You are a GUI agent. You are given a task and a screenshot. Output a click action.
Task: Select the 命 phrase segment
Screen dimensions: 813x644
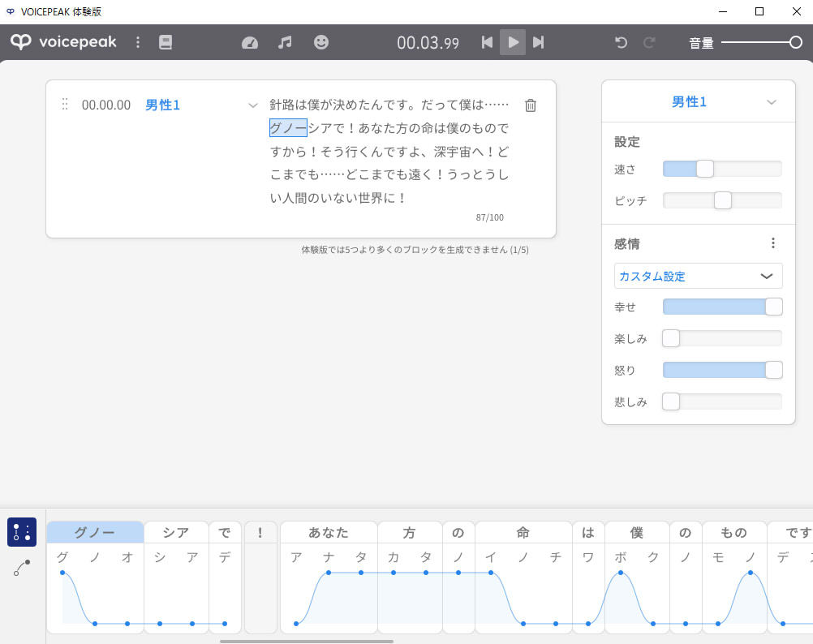point(523,533)
